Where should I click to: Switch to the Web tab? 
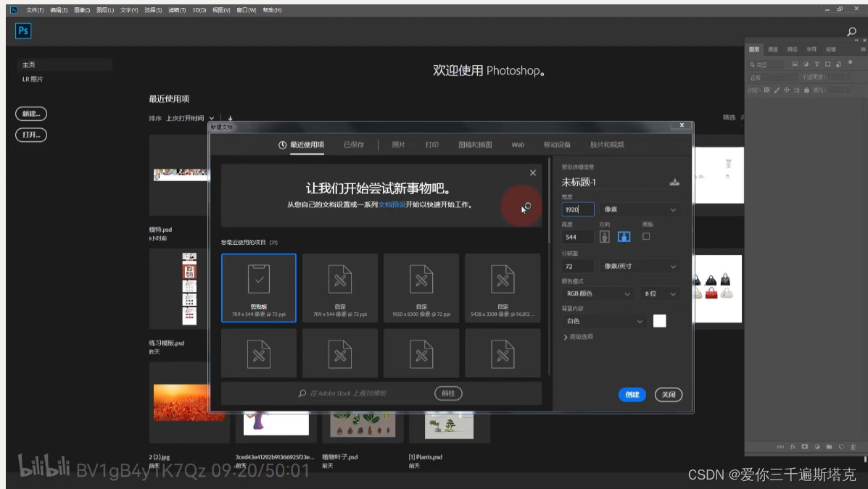click(518, 145)
